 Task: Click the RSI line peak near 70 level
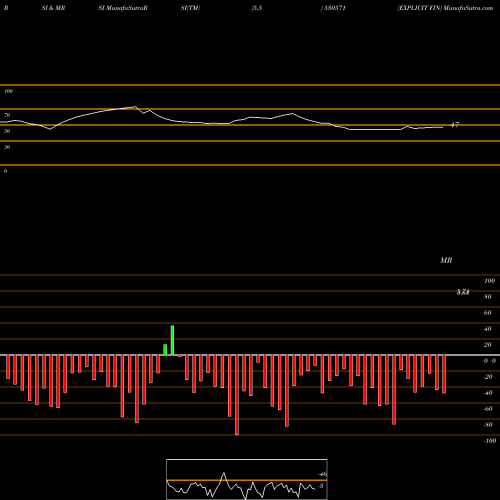click(x=135, y=107)
